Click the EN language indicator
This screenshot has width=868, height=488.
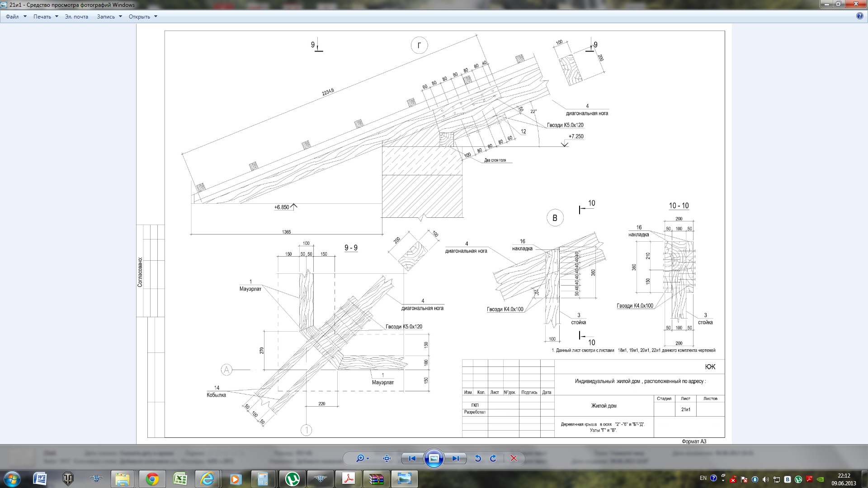tap(703, 478)
